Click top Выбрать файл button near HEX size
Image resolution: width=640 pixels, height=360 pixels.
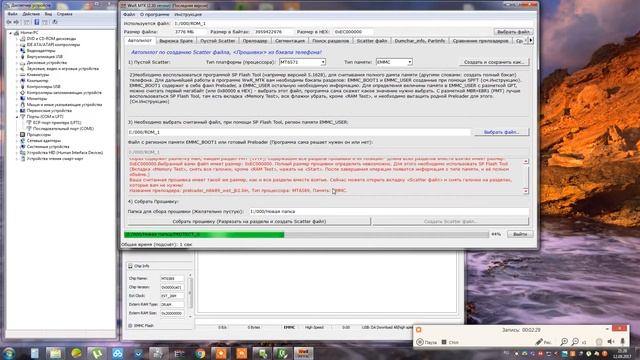click(x=513, y=32)
